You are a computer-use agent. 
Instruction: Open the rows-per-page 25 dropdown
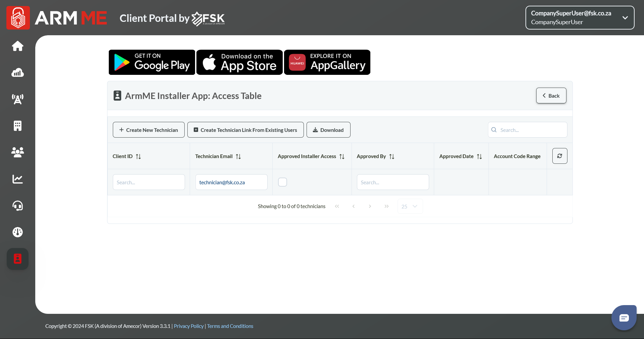(410, 206)
